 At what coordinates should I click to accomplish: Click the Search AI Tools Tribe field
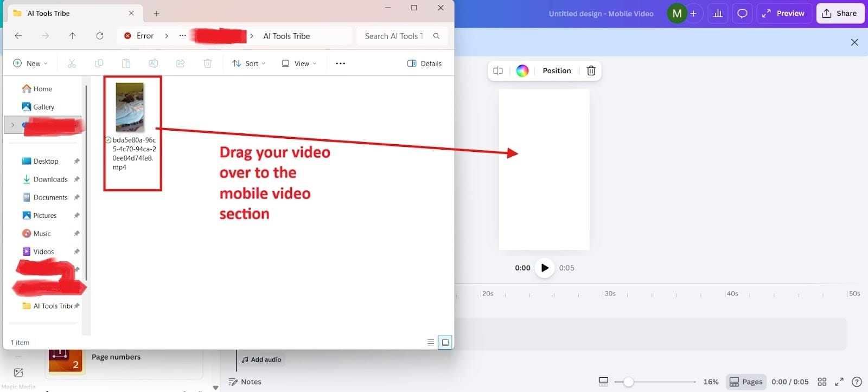[x=402, y=36]
